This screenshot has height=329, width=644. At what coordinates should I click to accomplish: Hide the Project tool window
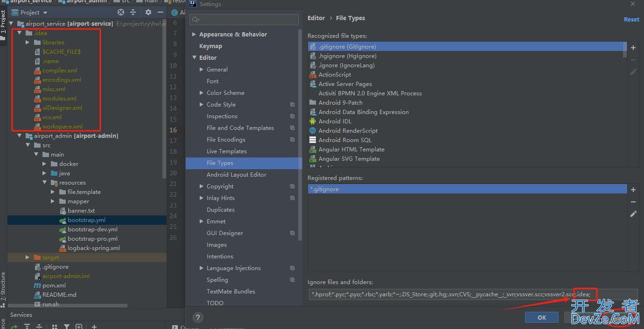point(160,12)
